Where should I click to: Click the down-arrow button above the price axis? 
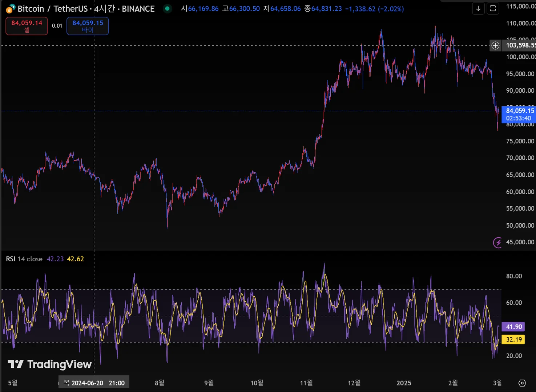click(x=478, y=8)
